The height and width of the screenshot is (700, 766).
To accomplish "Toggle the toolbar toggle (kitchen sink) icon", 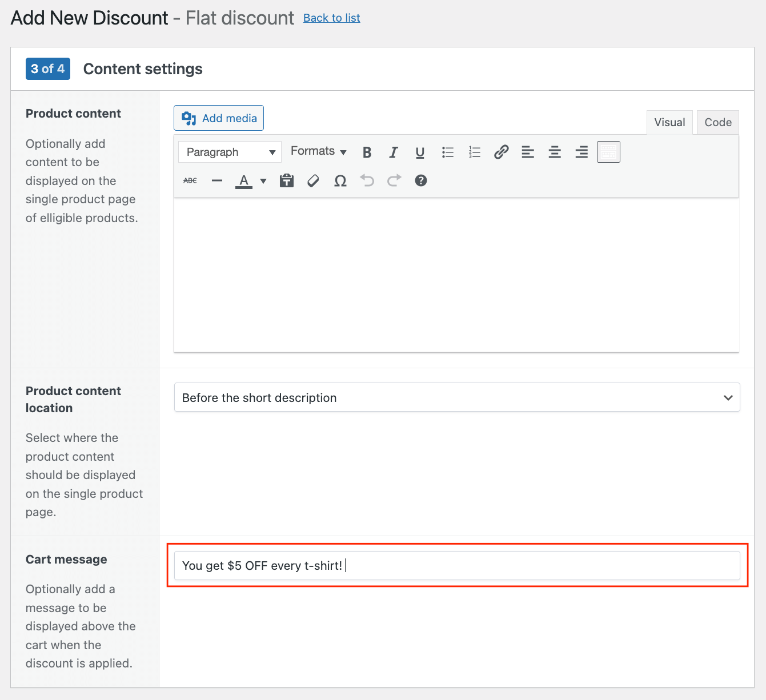I will pos(608,152).
